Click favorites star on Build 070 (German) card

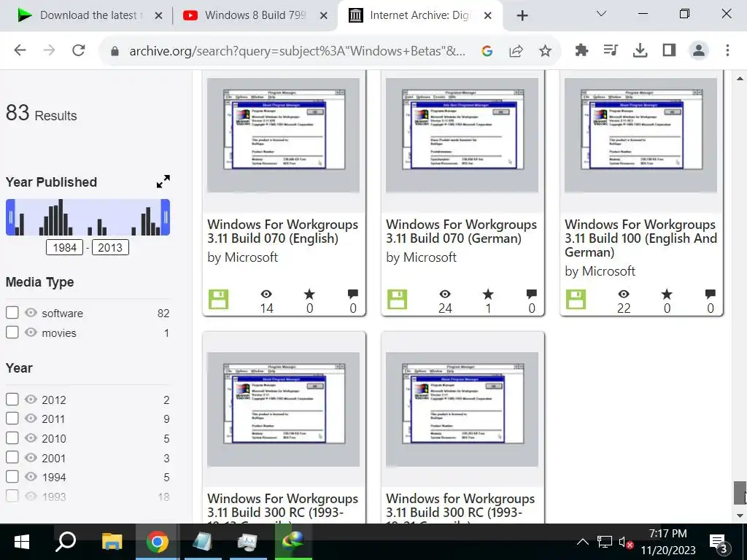pos(488,295)
